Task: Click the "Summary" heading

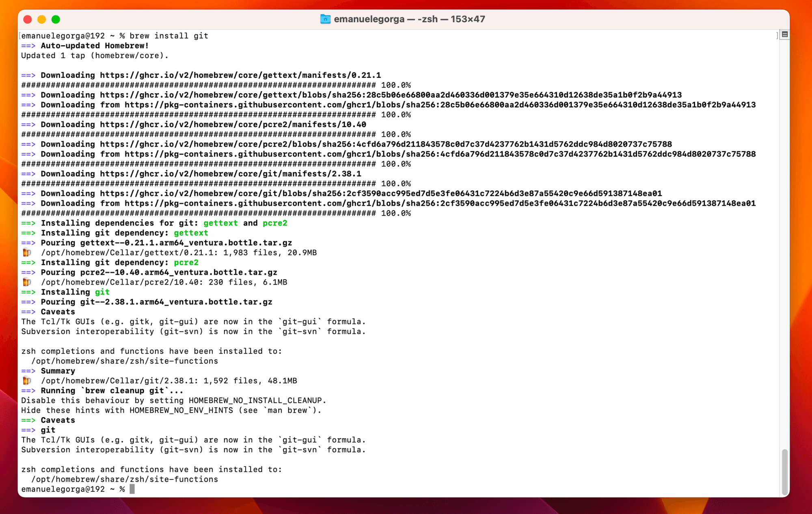Action: [58, 371]
